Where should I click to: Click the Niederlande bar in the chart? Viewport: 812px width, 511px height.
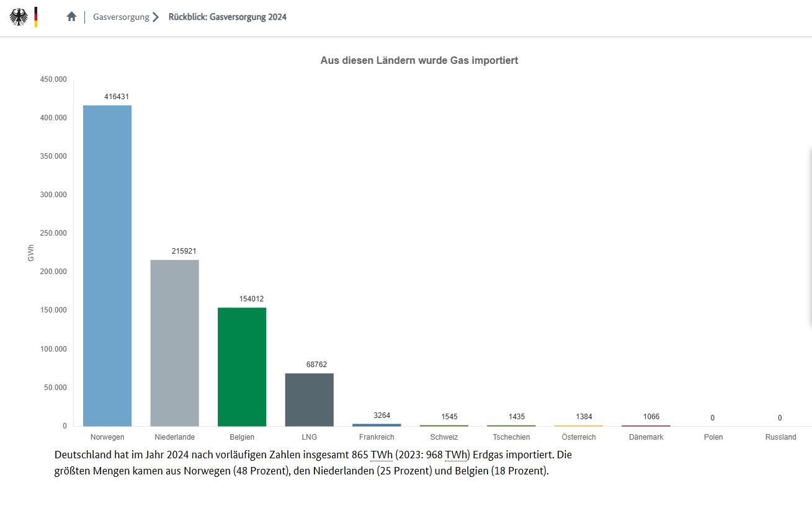click(x=175, y=343)
